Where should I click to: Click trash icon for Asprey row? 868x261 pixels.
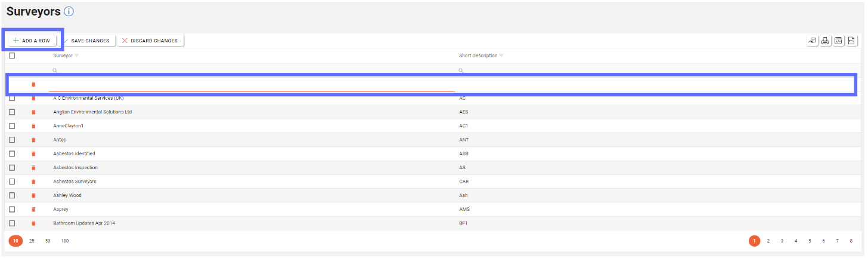33,209
